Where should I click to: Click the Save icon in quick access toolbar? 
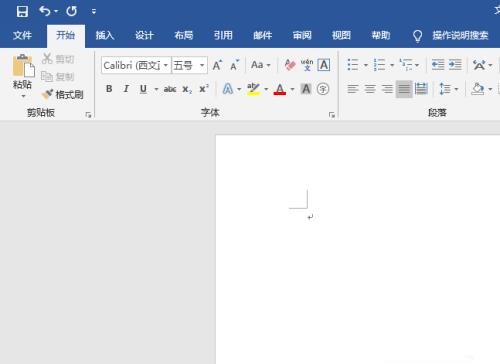[22, 11]
